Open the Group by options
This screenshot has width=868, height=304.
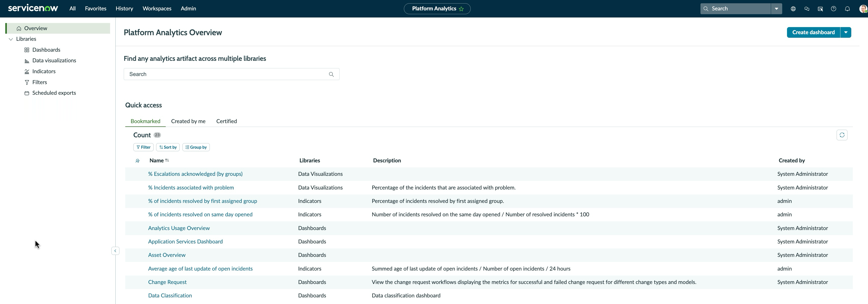(196, 147)
